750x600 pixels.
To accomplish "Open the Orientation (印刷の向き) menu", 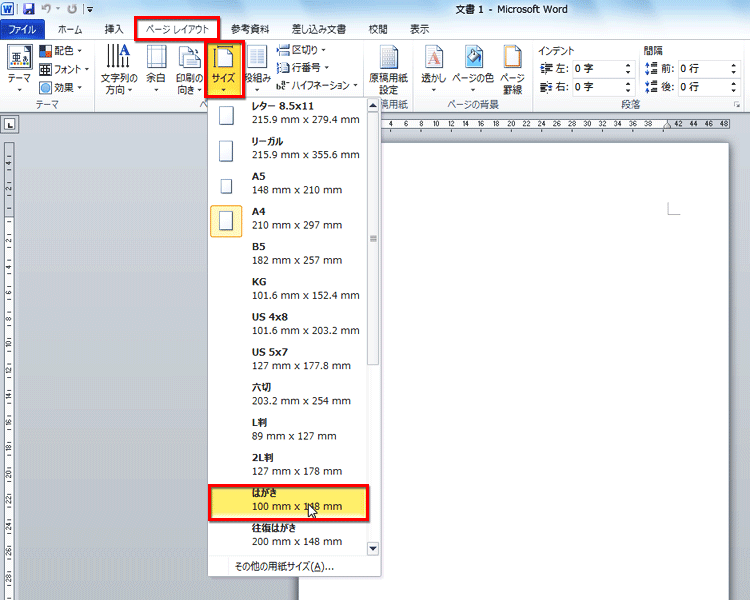I will tap(189, 68).
